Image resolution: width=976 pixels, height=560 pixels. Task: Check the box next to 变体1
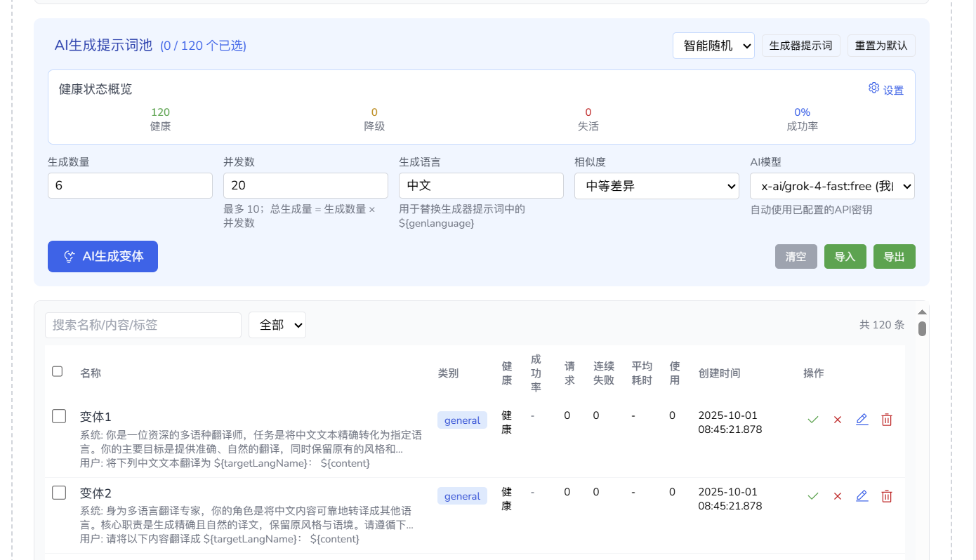coord(59,416)
